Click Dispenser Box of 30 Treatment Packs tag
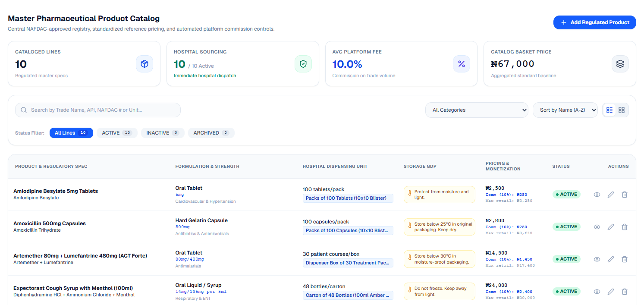 coord(348,263)
